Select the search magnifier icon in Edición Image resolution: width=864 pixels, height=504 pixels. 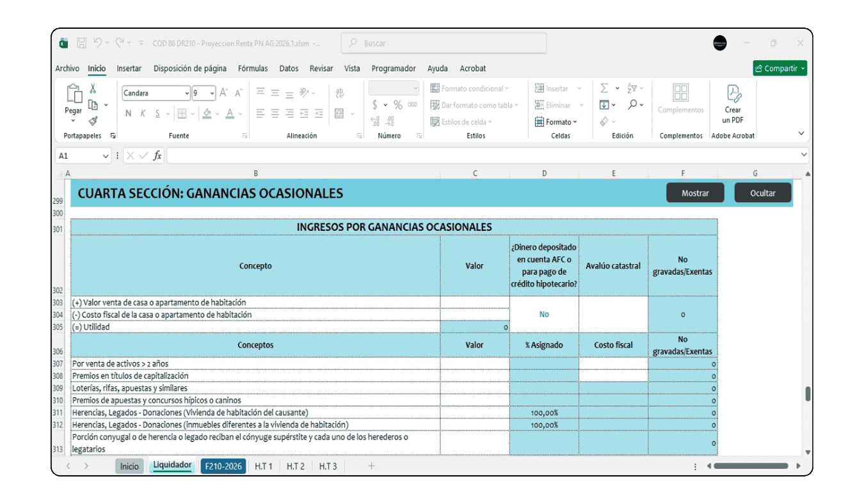pos(632,106)
